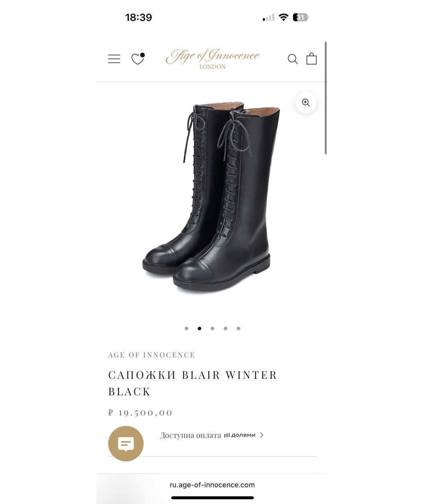Image resolution: width=425 pixels, height=504 pixels.
Task: Open the hamburger navigation menu
Action: 114,59
